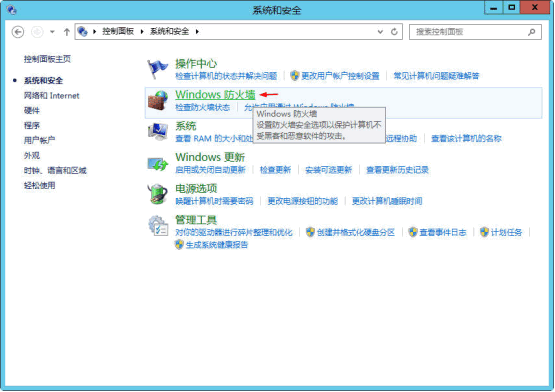Open 硬件 category in sidebar
The image size is (555, 392).
coord(32,110)
